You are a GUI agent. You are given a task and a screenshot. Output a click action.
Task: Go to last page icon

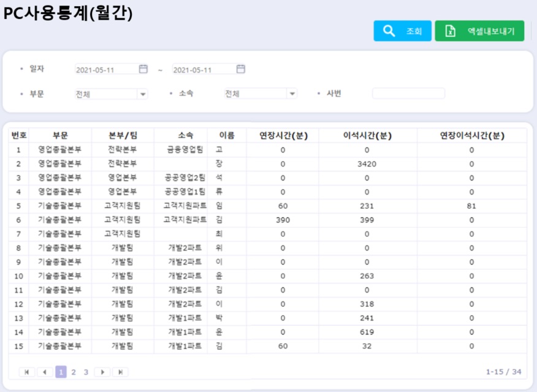click(x=120, y=372)
